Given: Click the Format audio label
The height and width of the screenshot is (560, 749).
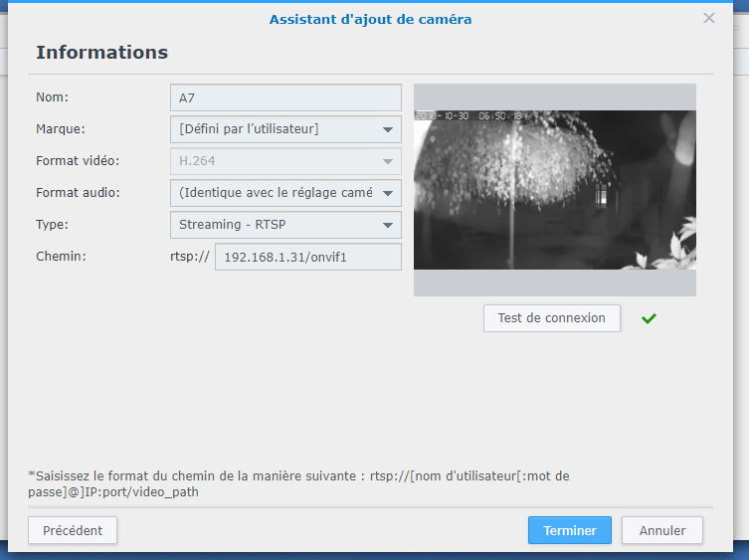Looking at the screenshot, I should (77, 193).
